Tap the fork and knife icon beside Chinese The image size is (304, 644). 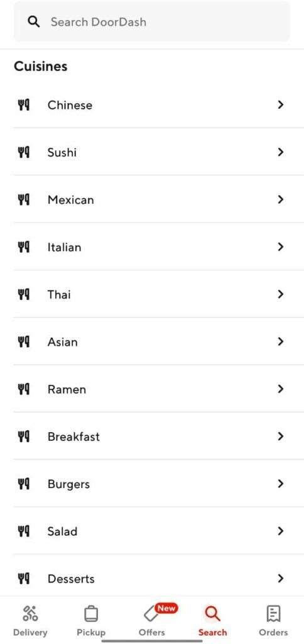pyautogui.click(x=24, y=105)
